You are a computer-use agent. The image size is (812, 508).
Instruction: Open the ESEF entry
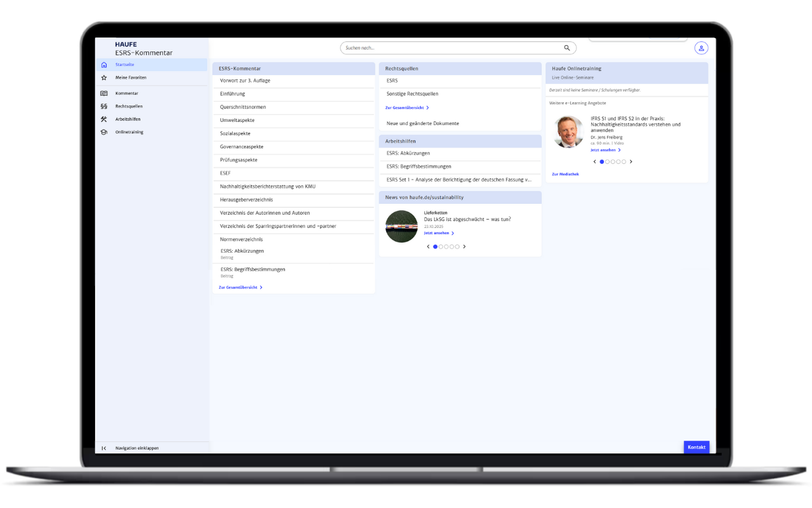[x=294, y=173]
